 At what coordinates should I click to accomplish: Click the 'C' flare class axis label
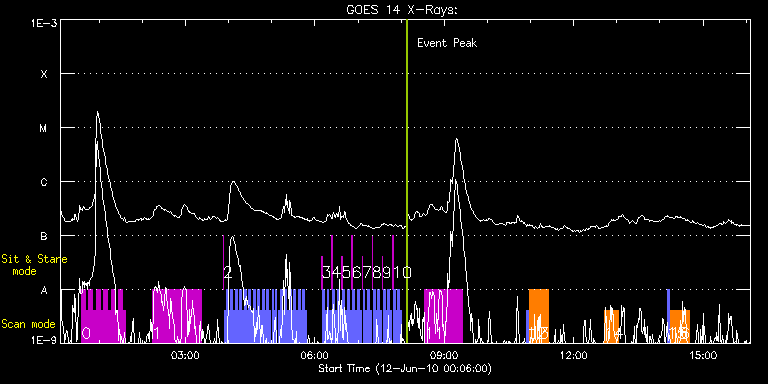coord(44,183)
